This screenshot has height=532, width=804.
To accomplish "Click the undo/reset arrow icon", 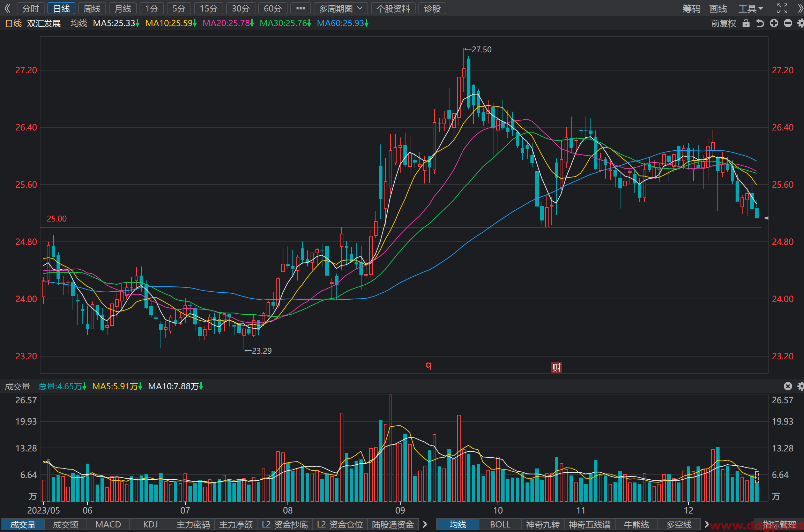I will (x=760, y=23).
